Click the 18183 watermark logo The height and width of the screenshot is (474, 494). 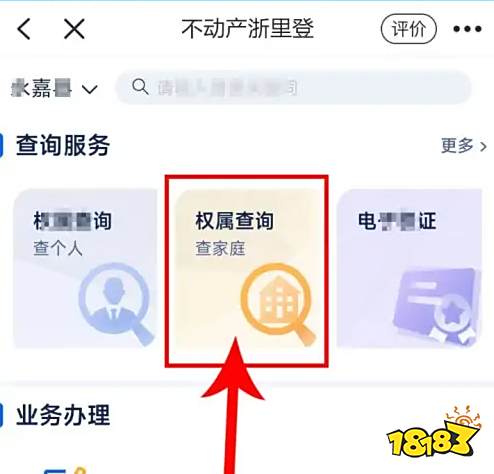point(435,432)
